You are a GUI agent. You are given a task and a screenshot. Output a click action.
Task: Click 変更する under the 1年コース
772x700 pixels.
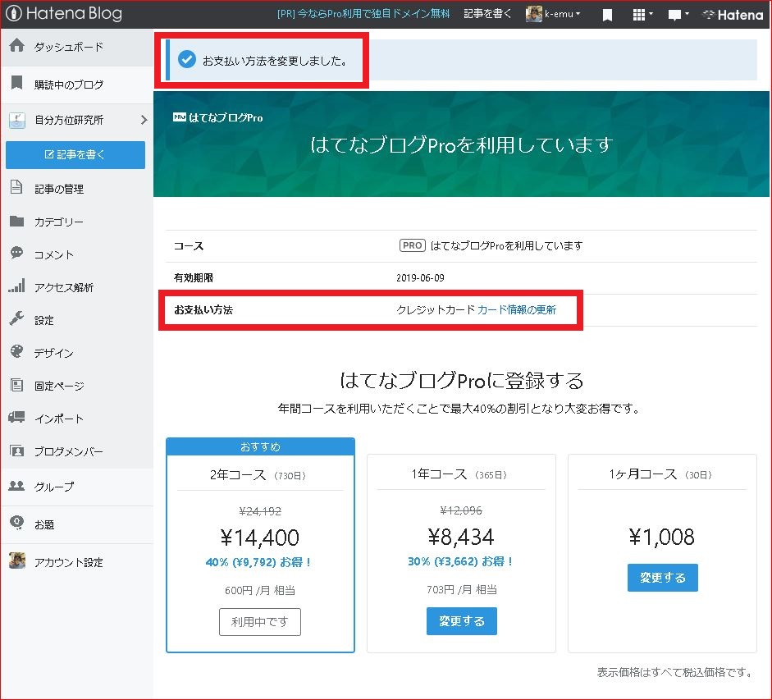pos(461,620)
